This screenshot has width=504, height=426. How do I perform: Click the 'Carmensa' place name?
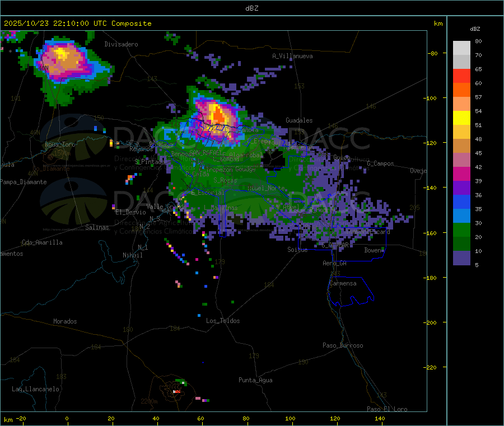coord(343,283)
